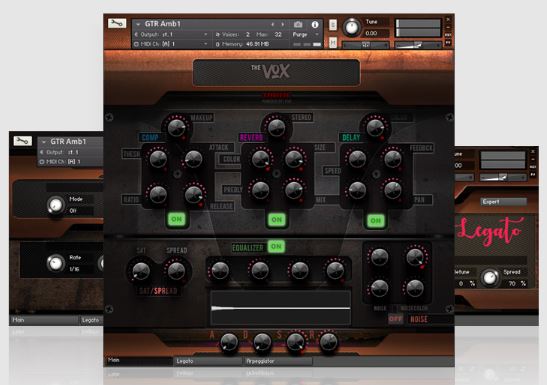
Task: Open the instrument info icon
Action: tap(315, 24)
